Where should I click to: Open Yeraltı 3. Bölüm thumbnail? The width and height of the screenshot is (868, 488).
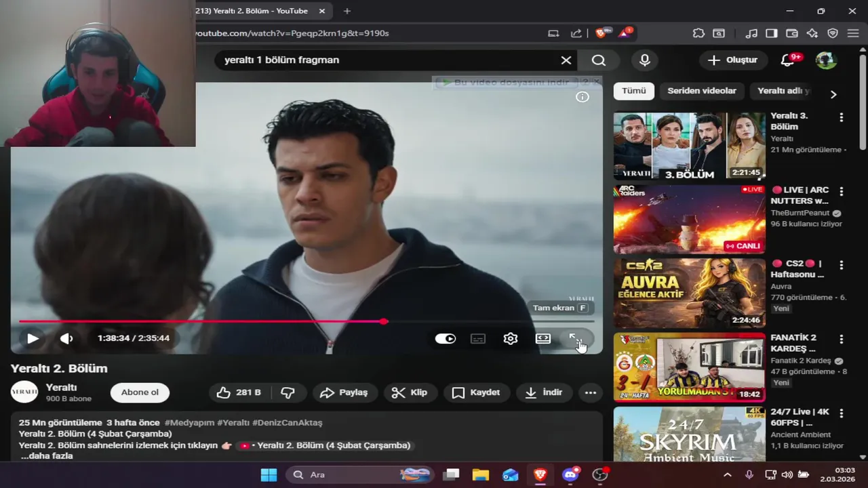pos(689,146)
